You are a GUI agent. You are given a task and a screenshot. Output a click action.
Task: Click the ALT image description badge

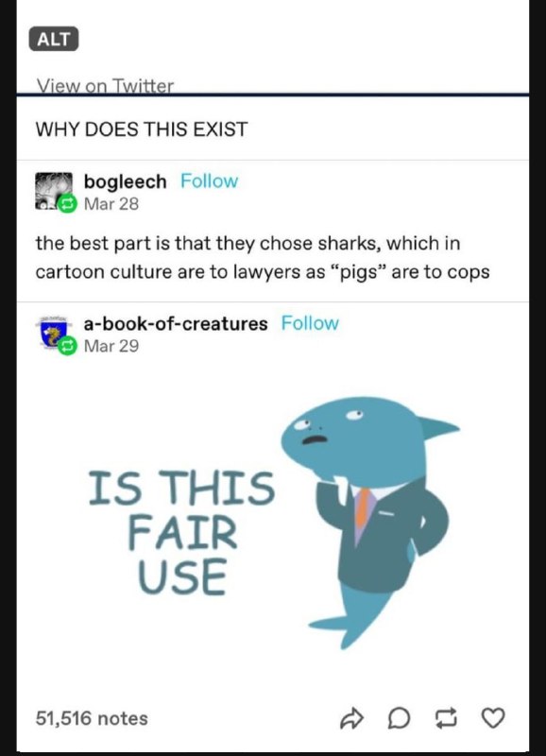[54, 39]
